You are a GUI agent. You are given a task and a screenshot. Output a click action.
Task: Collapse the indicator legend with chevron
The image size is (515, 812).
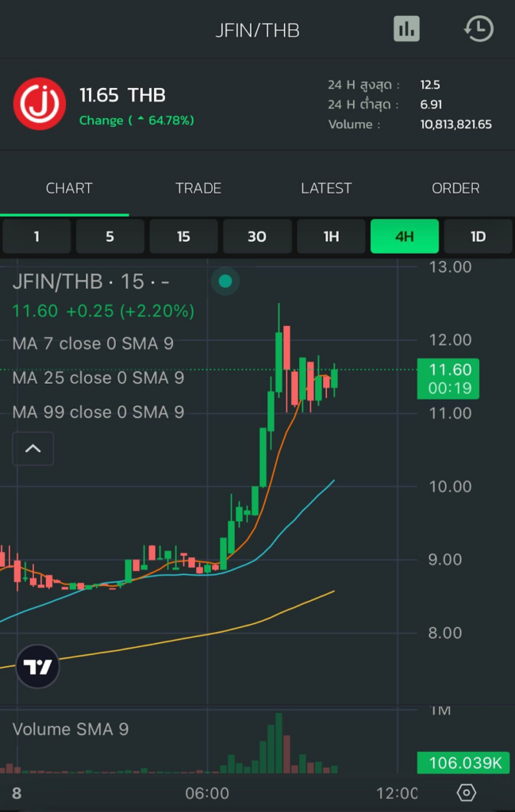[33, 449]
